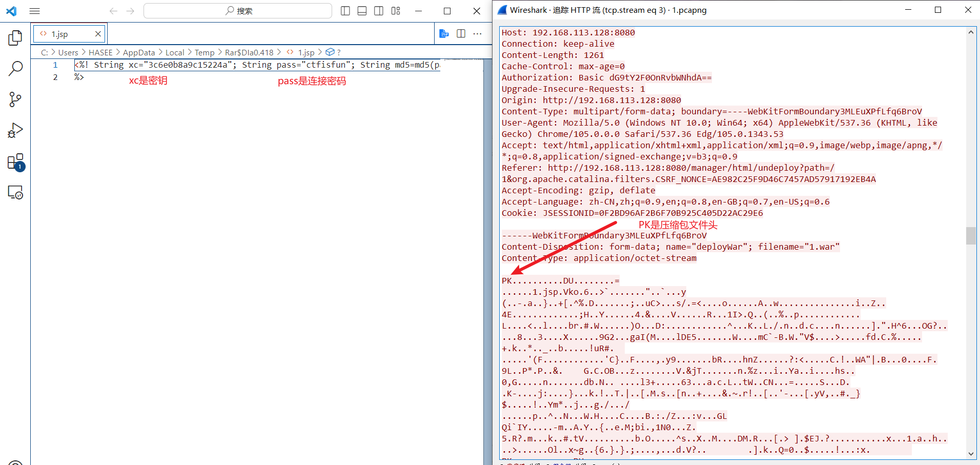Go forward in VS Code navigation history
Image resolution: width=980 pixels, height=465 pixels.
130,11
